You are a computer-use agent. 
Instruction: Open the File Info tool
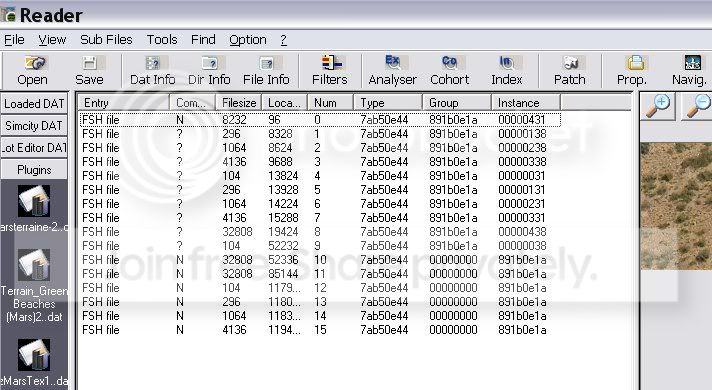click(266, 71)
